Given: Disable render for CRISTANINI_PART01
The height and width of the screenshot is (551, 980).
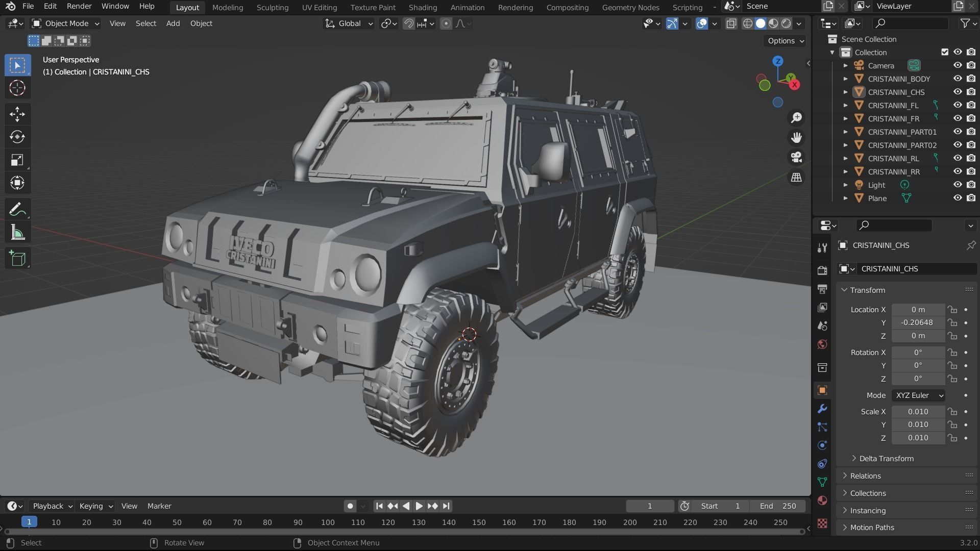Looking at the screenshot, I should [x=971, y=132].
